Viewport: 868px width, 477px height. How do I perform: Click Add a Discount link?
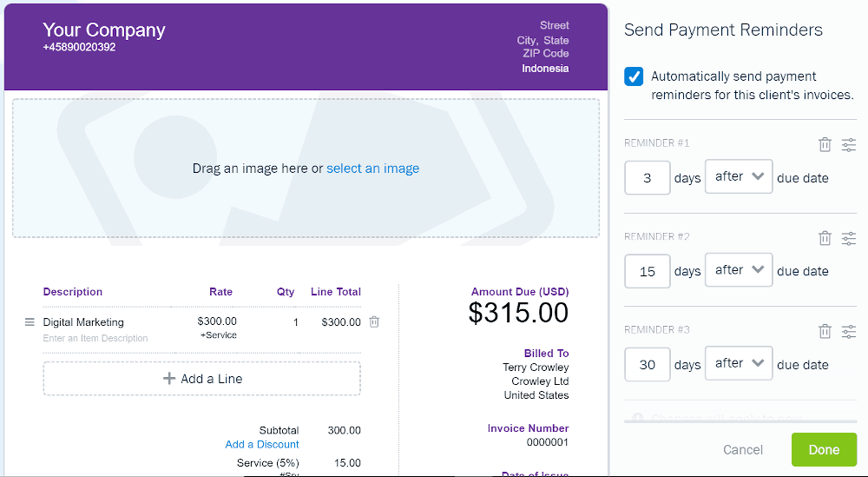(262, 444)
